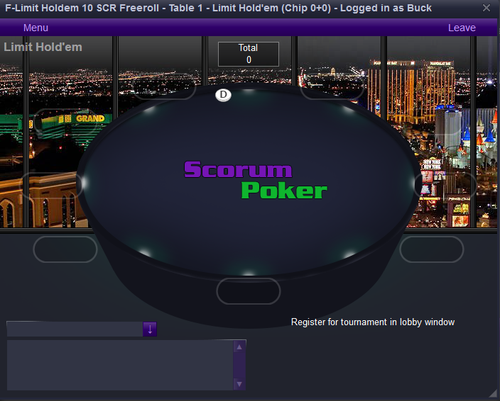The image size is (500, 401).
Task: Click the white dealer button marked D
Action: click(223, 95)
